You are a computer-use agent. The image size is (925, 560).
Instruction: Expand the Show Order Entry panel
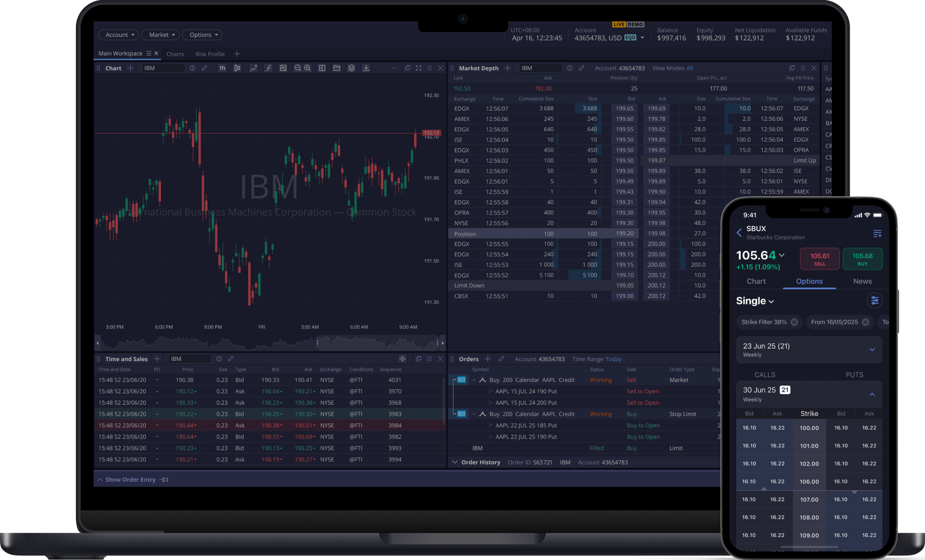[133, 480]
